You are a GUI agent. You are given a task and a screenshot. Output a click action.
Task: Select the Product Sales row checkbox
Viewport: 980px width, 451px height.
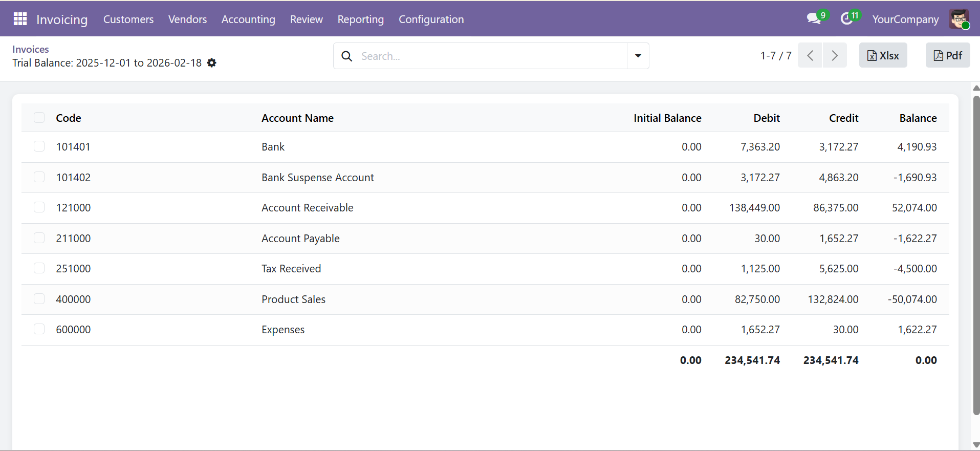tap(39, 299)
